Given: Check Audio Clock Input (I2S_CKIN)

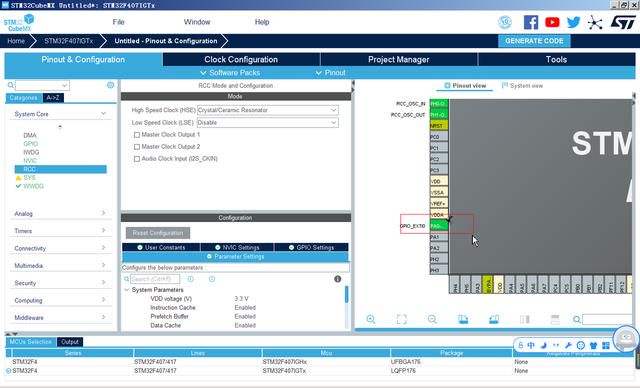Looking at the screenshot, I should tap(137, 159).
